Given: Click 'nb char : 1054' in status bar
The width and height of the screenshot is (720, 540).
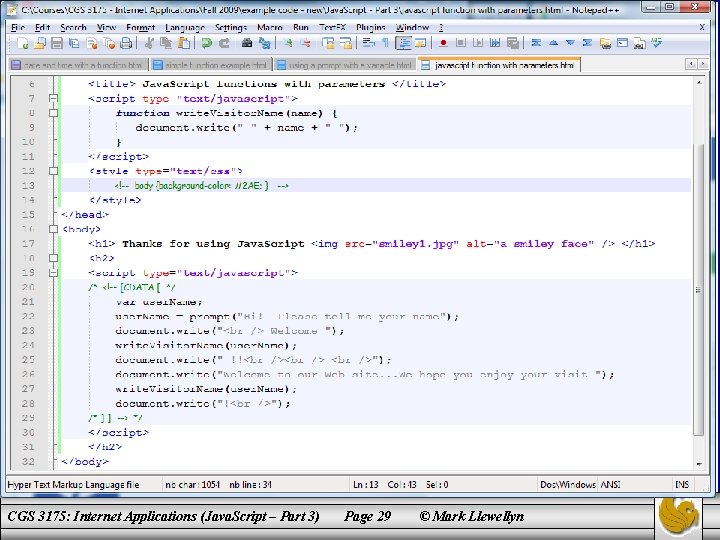Looking at the screenshot, I should pyautogui.click(x=192, y=484).
